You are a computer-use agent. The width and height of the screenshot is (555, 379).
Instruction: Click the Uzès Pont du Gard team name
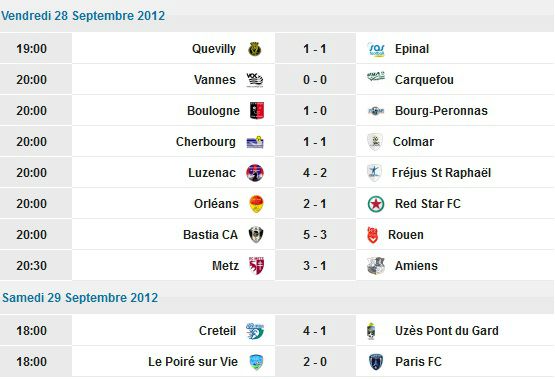[x=447, y=331]
